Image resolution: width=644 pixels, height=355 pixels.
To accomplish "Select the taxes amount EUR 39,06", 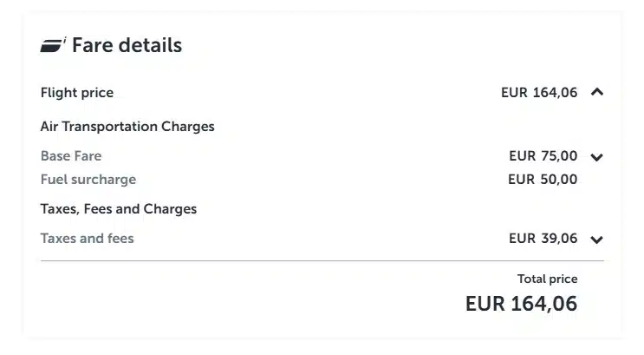I will (x=543, y=238).
